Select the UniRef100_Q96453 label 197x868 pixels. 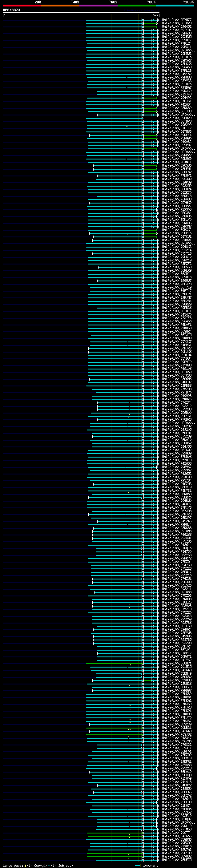(177, 67)
